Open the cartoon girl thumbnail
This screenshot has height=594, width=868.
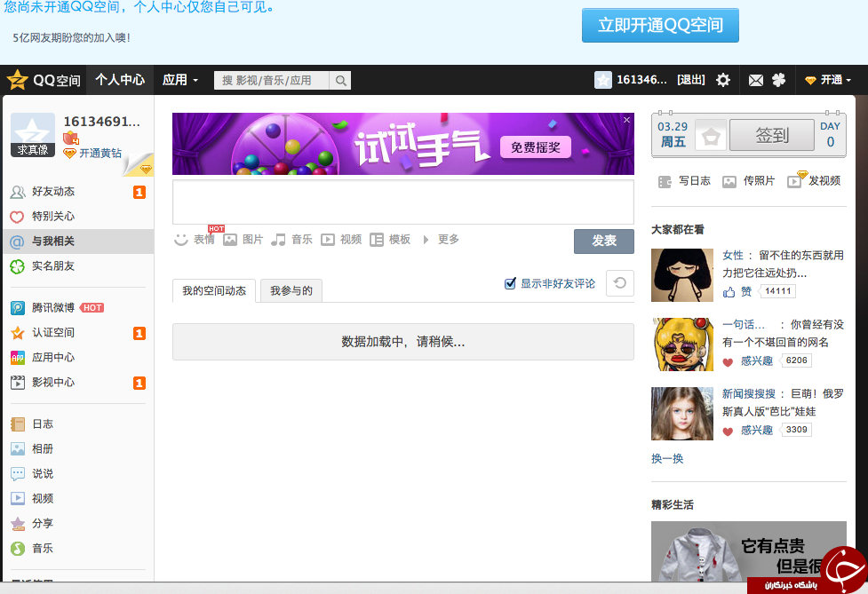point(682,275)
